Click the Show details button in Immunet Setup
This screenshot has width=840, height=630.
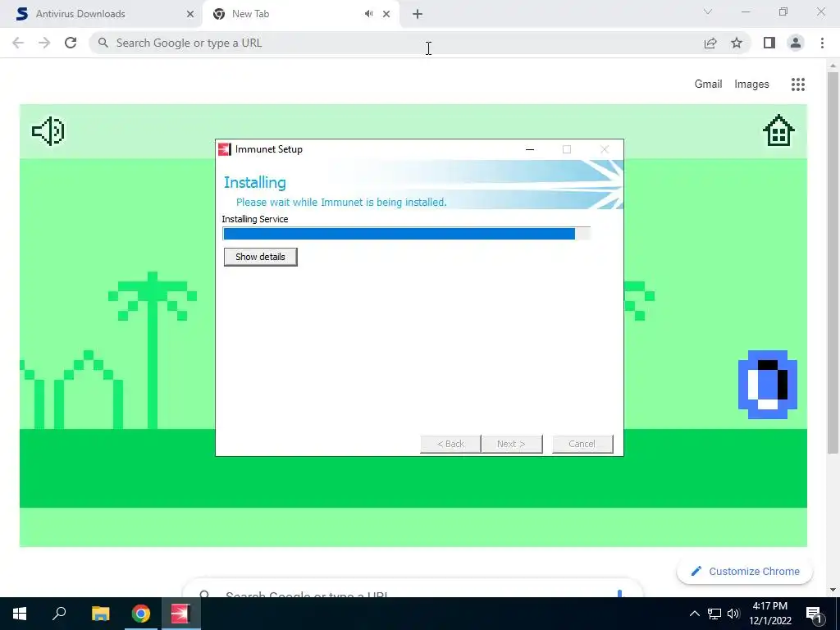click(x=260, y=257)
